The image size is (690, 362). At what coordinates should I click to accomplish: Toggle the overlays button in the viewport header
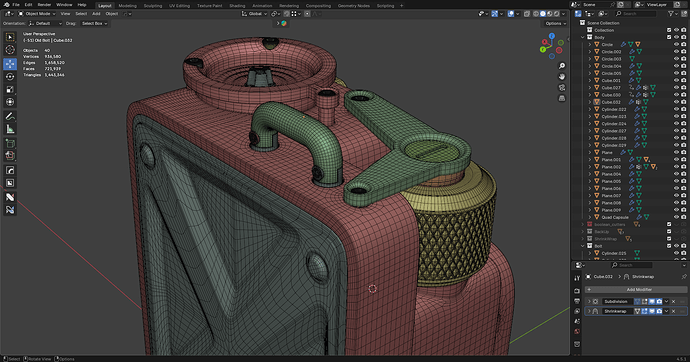(x=511, y=14)
